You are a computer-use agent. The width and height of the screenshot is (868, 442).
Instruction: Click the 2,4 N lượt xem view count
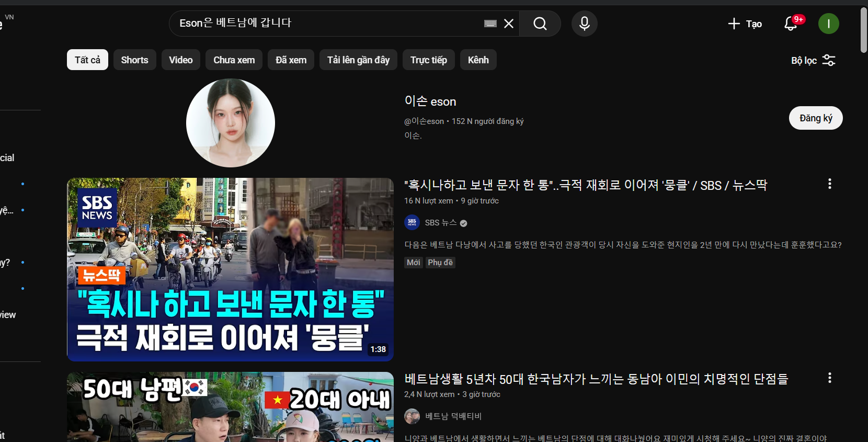click(429, 394)
